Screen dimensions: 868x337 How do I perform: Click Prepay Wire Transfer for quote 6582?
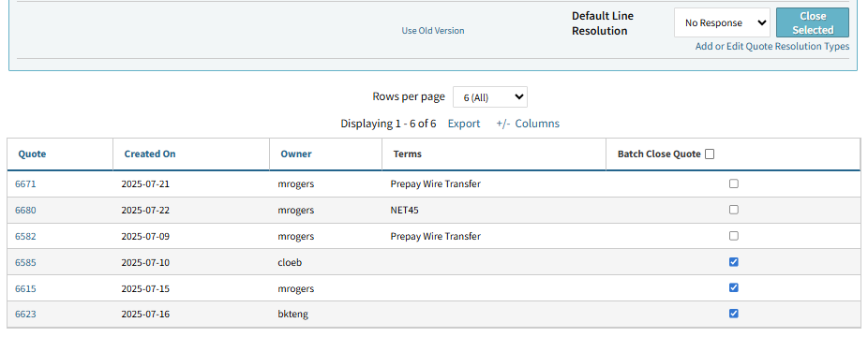point(436,237)
